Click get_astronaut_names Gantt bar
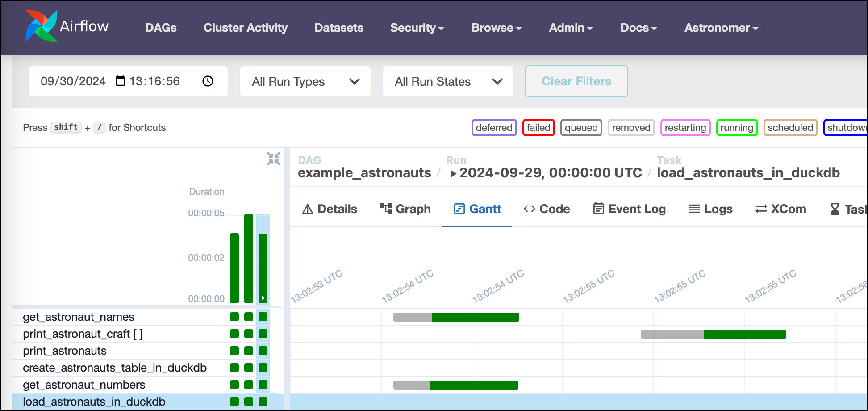The image size is (868, 411). (456, 317)
